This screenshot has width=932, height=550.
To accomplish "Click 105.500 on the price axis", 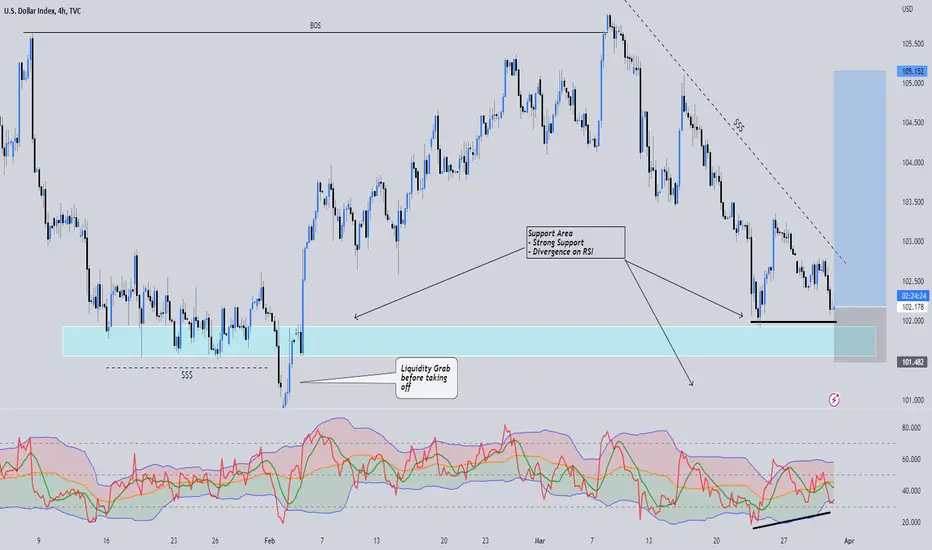I will pyautogui.click(x=912, y=44).
